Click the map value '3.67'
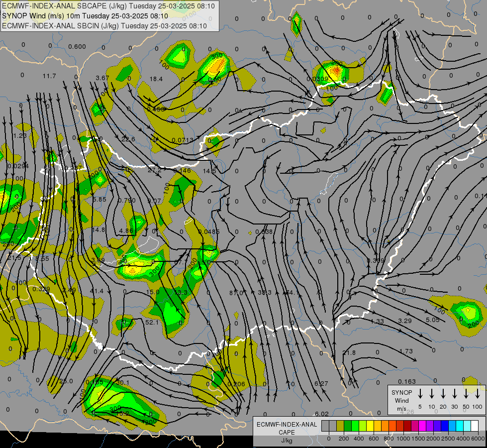The height and width of the screenshot is (448, 487). (102, 78)
